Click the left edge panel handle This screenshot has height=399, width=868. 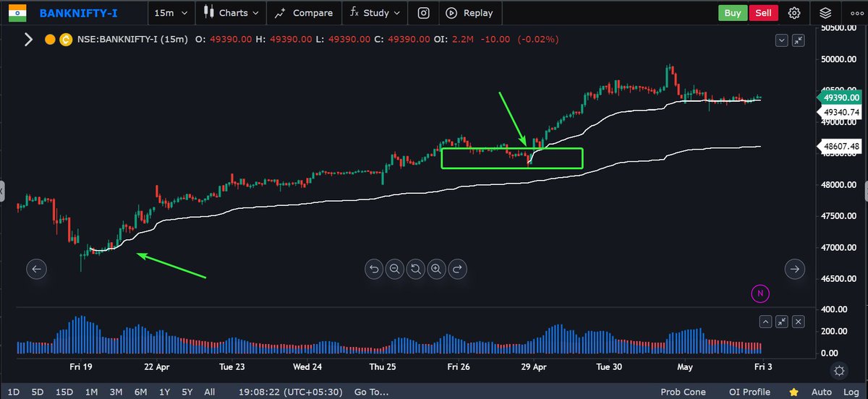(x=2, y=191)
